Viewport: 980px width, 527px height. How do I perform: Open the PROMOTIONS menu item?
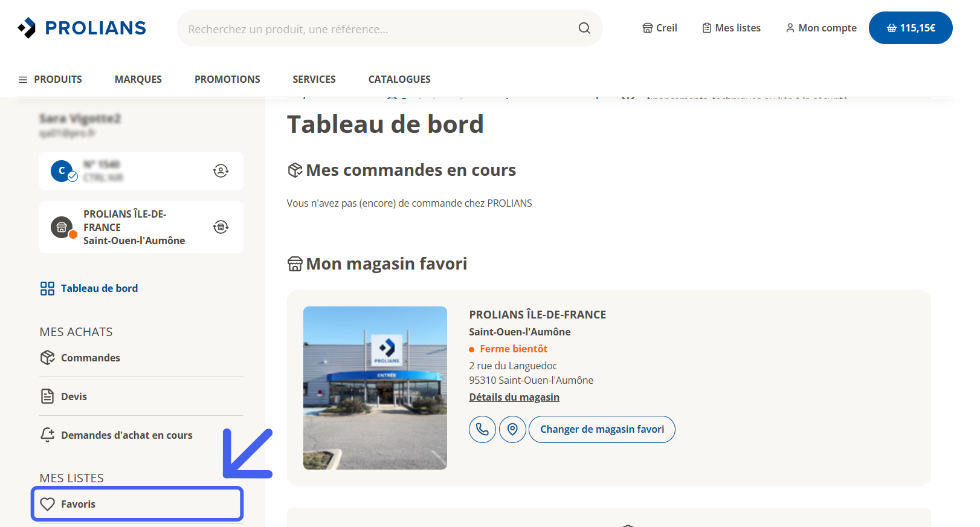click(x=227, y=79)
